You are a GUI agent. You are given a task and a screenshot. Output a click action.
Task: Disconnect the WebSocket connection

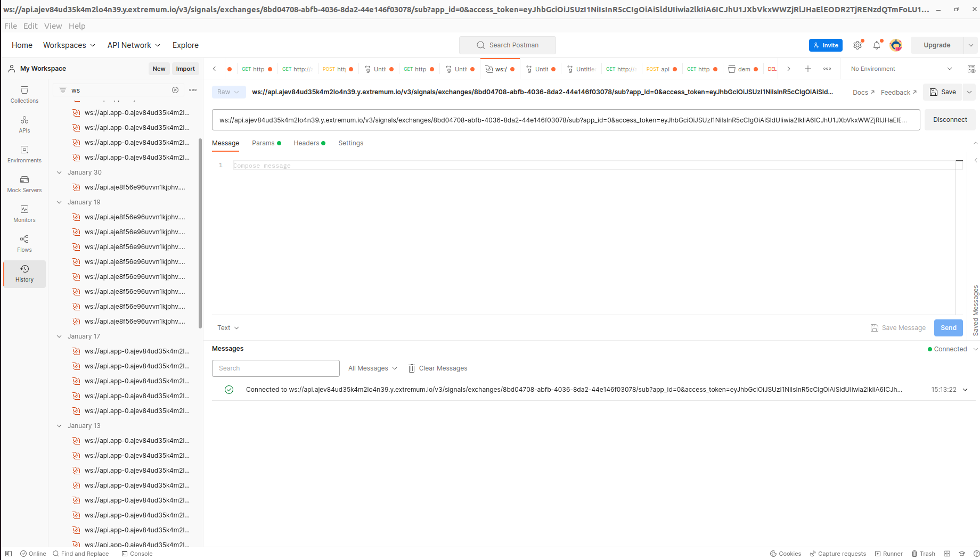point(950,119)
